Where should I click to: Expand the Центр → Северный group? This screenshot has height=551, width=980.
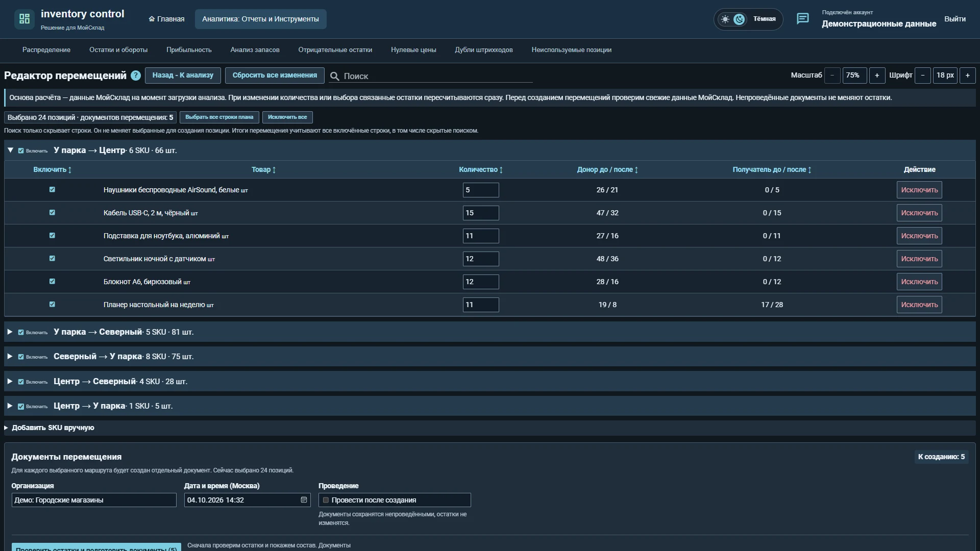click(10, 382)
